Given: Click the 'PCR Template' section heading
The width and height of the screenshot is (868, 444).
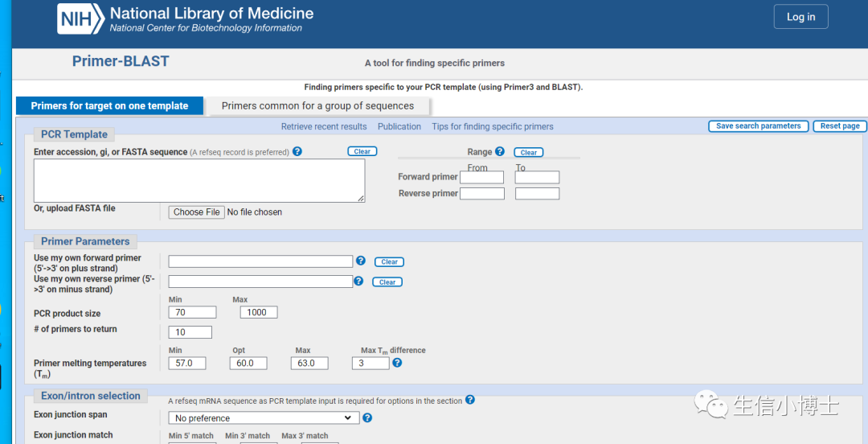Looking at the screenshot, I should point(74,134).
